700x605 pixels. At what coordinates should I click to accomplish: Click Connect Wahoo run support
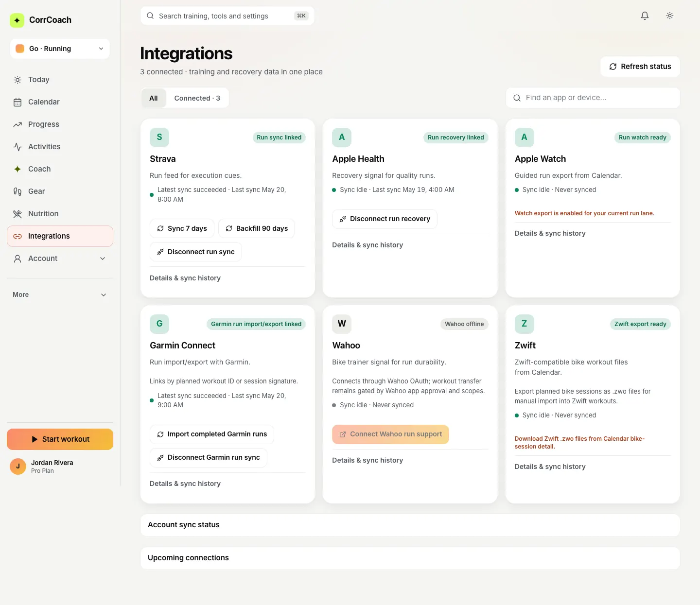click(391, 434)
